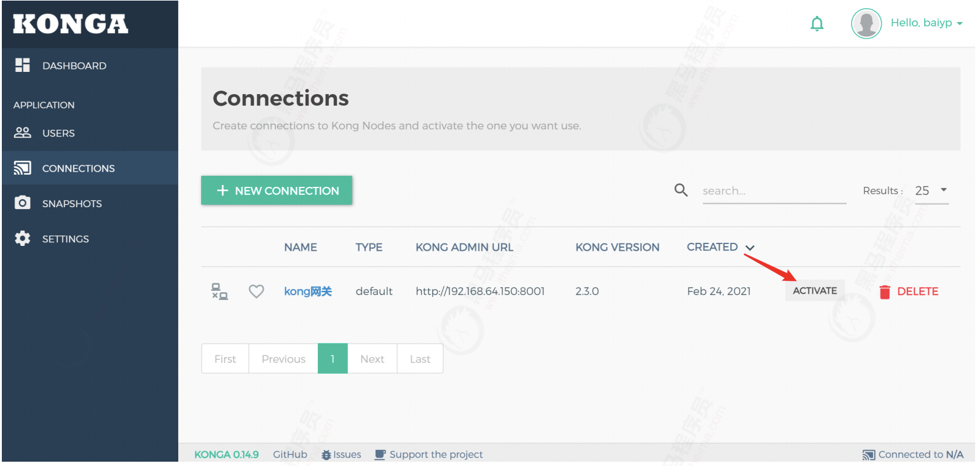The width and height of the screenshot is (980, 466).
Task: Click the Next pagination button
Action: tap(372, 358)
